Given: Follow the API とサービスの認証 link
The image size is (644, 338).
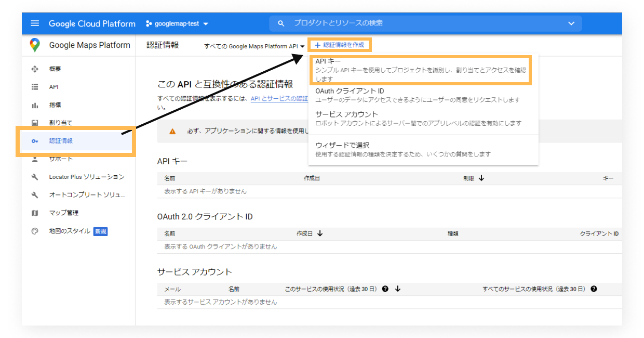Looking at the screenshot, I should pos(279,98).
